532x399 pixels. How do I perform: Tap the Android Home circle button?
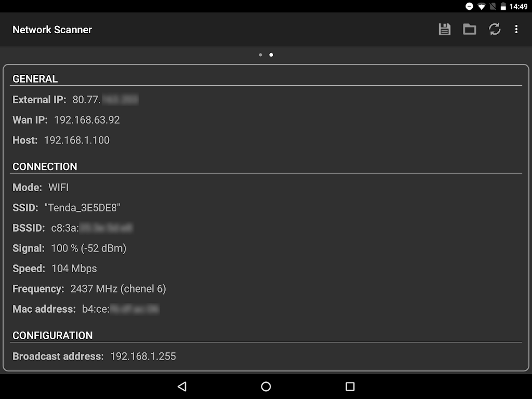point(266,387)
